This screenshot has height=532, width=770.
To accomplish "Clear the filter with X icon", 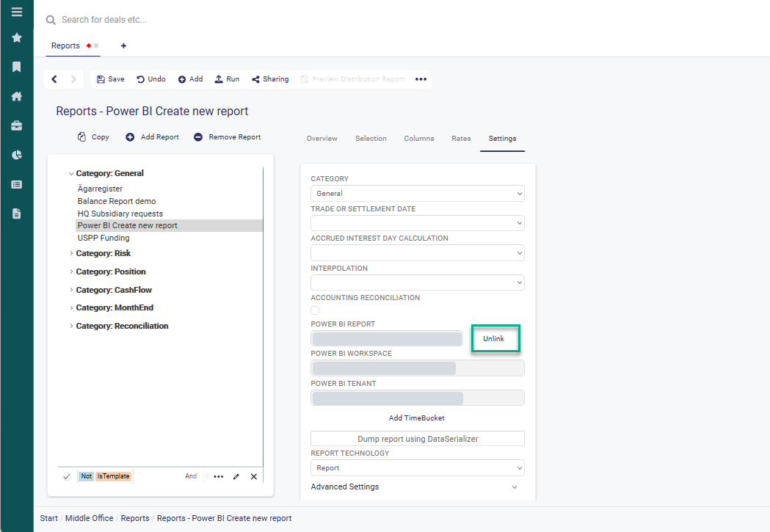I will tap(254, 476).
